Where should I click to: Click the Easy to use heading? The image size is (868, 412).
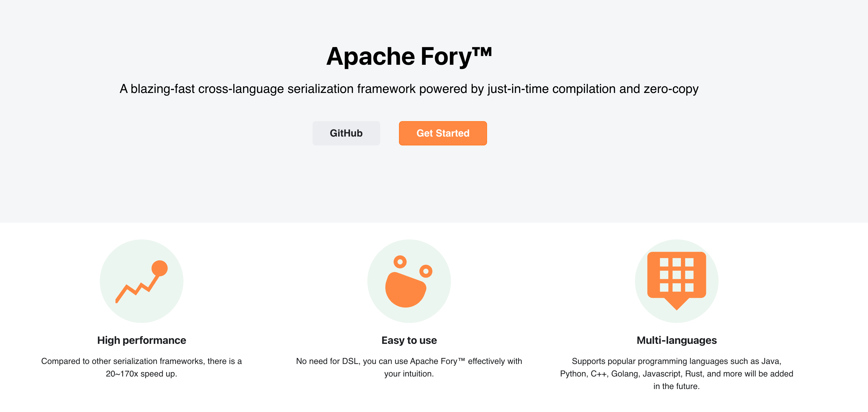click(x=409, y=340)
